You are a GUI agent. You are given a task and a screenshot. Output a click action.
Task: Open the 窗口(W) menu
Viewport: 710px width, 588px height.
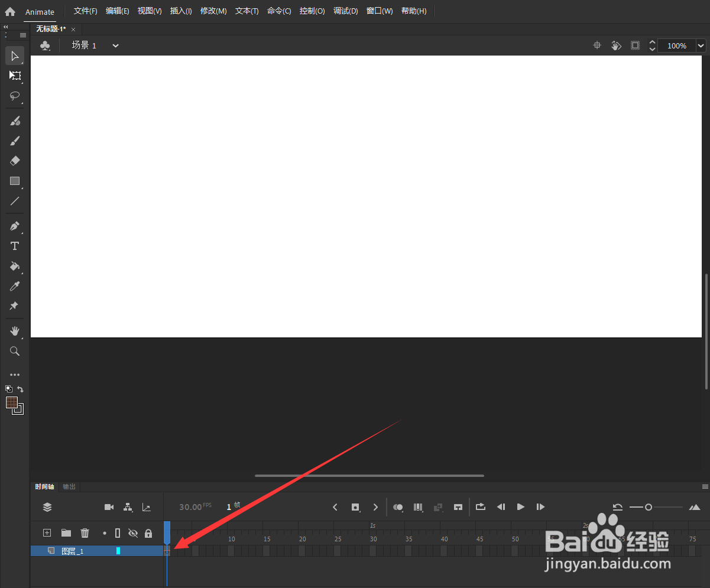tap(380, 11)
